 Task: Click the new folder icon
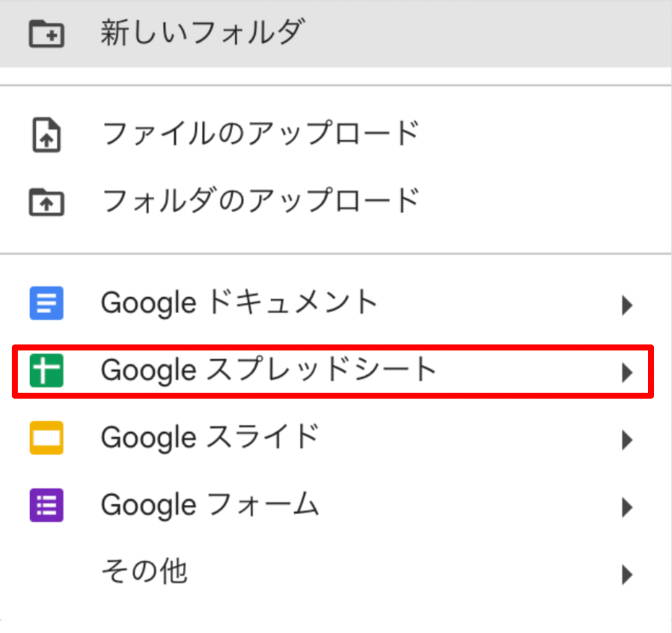[47, 34]
